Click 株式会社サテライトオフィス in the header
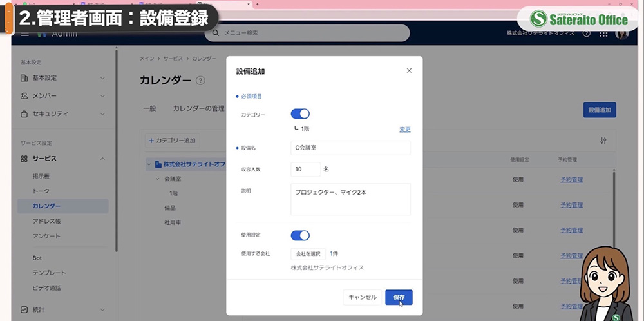 [540, 34]
